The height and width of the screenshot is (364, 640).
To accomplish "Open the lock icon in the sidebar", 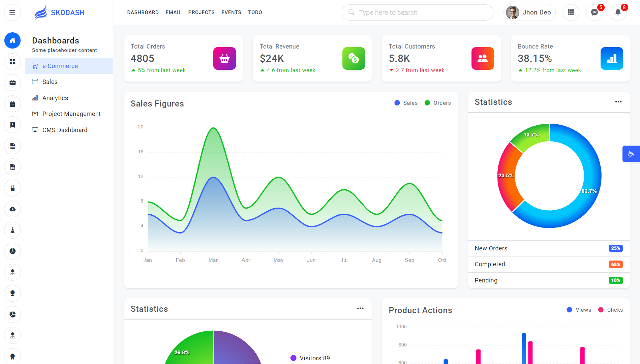I will tap(12, 188).
